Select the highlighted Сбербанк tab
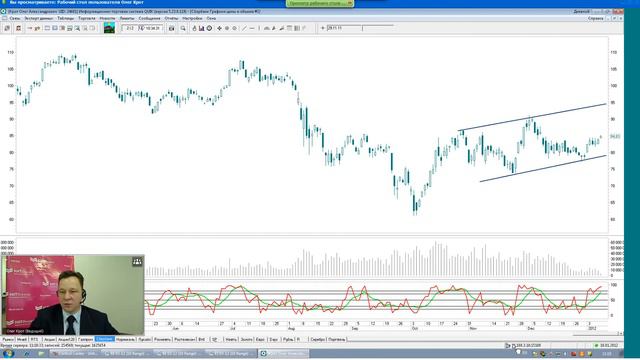Viewport: 640px width, 360px height. pos(104,339)
